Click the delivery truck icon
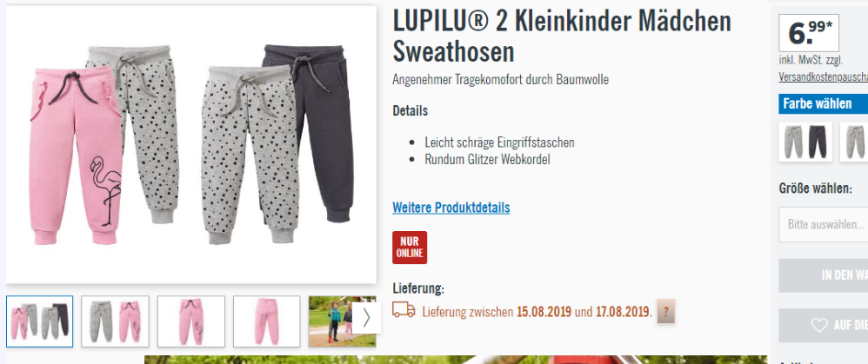Screen dimensions: 868x364 (x=404, y=310)
